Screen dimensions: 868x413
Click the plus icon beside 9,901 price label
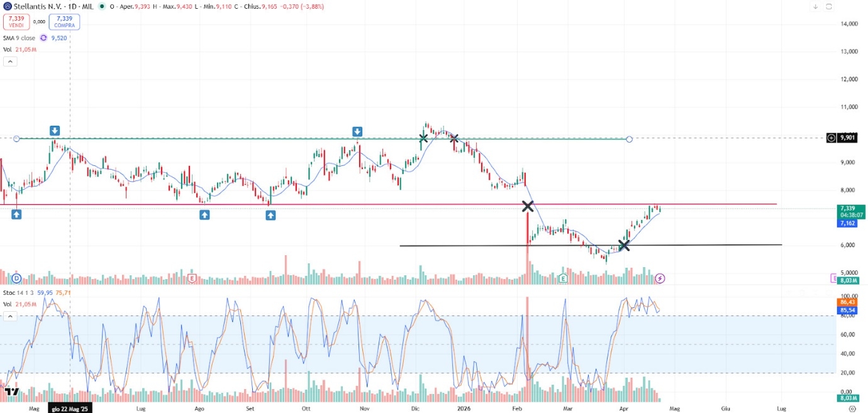(831, 138)
